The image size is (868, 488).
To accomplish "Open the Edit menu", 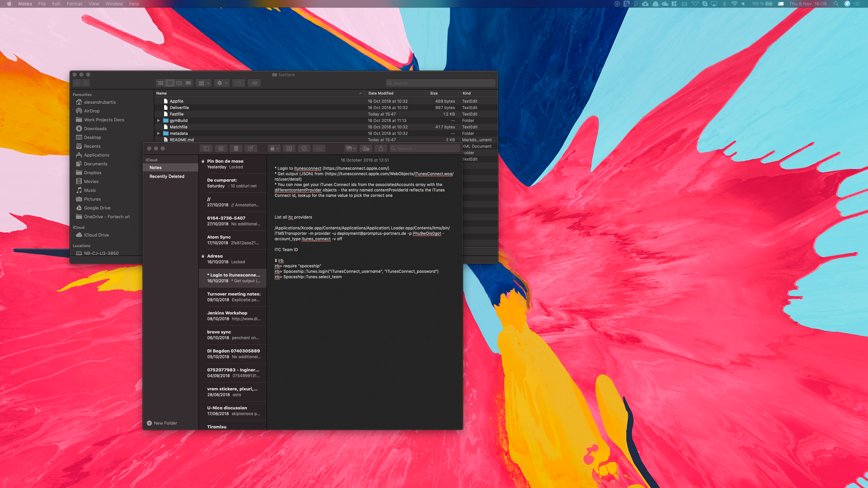I will click(x=56, y=4).
